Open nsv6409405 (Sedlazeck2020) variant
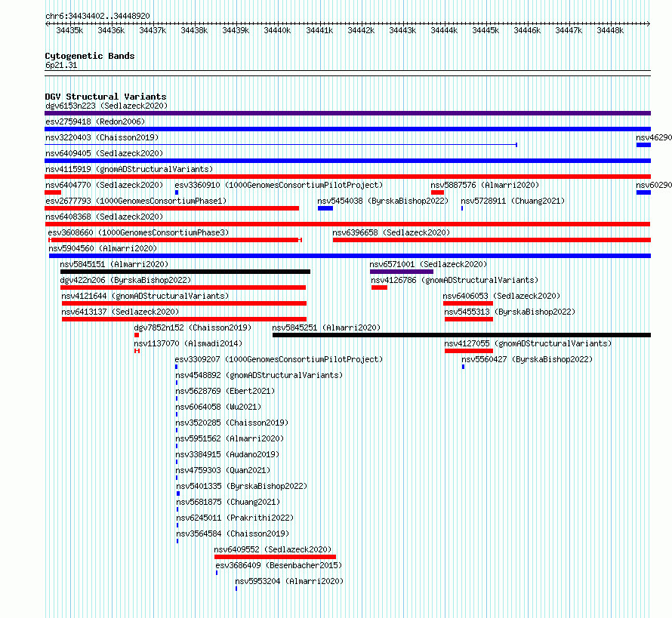The width and height of the screenshot is (672, 618). coord(104,153)
